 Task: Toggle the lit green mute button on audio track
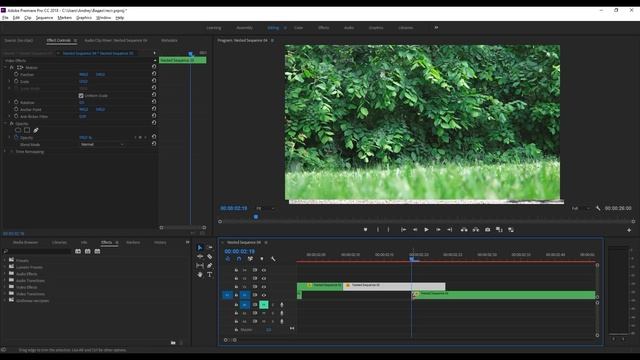264,304
